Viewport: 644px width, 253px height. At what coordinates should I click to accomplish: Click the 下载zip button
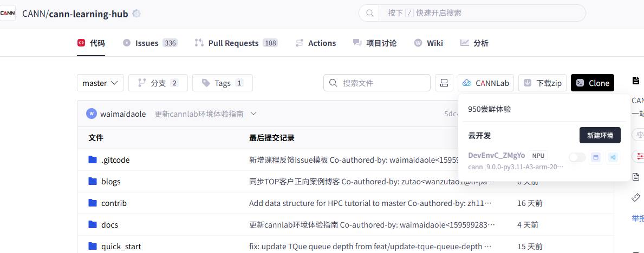point(543,83)
